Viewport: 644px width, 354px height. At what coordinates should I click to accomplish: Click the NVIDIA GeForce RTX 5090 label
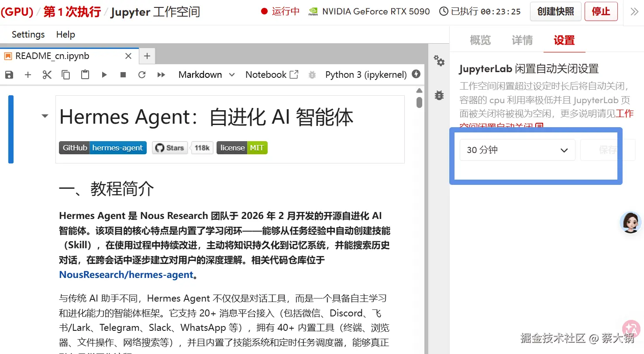pos(369,12)
